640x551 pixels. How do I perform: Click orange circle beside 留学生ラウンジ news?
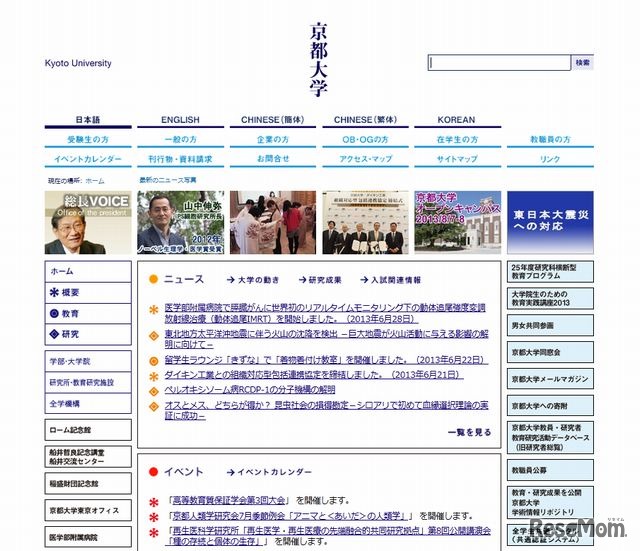coord(153,361)
